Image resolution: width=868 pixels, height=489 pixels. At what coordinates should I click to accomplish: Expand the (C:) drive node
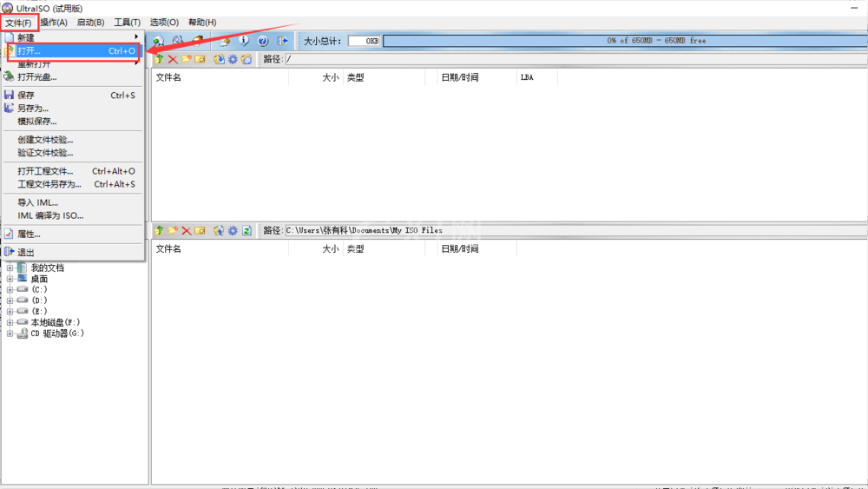pyautogui.click(x=10, y=289)
